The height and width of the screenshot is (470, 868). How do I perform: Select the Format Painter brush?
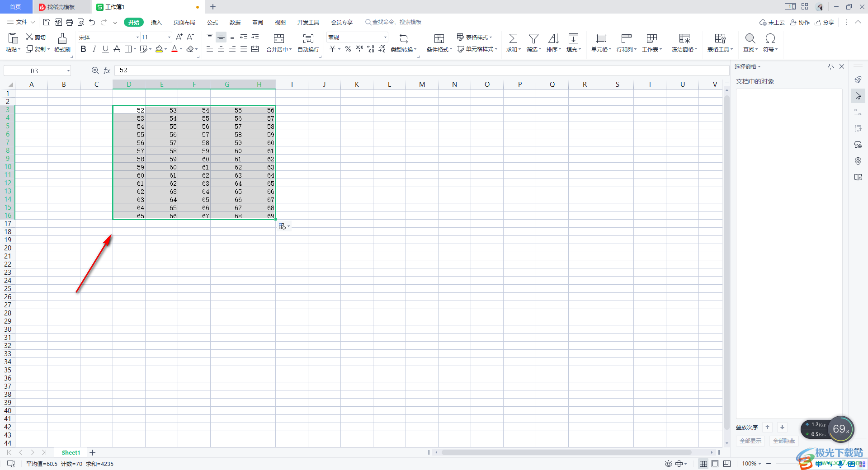62,38
